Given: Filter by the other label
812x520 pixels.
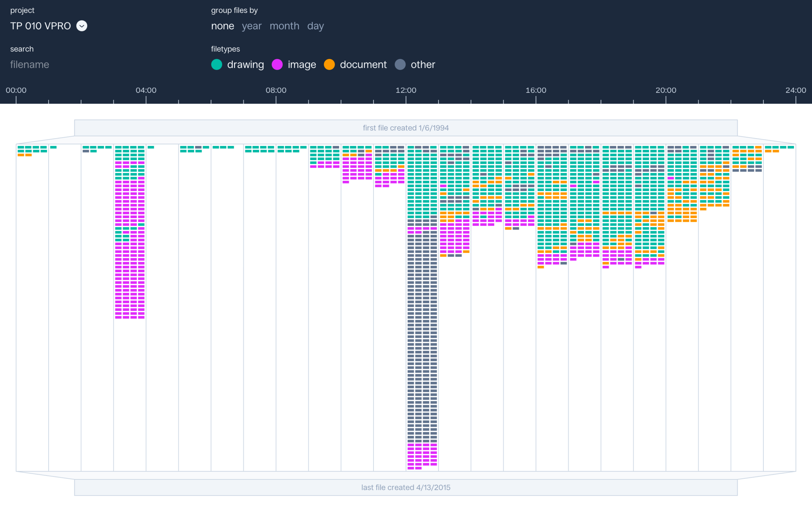Looking at the screenshot, I should click(x=423, y=64).
